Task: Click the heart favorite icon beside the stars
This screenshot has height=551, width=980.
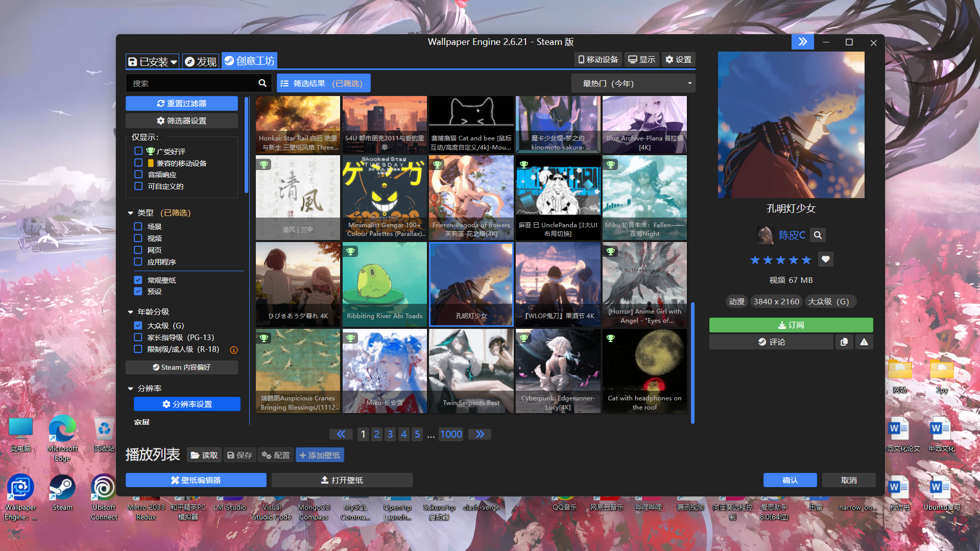Action: [x=825, y=259]
